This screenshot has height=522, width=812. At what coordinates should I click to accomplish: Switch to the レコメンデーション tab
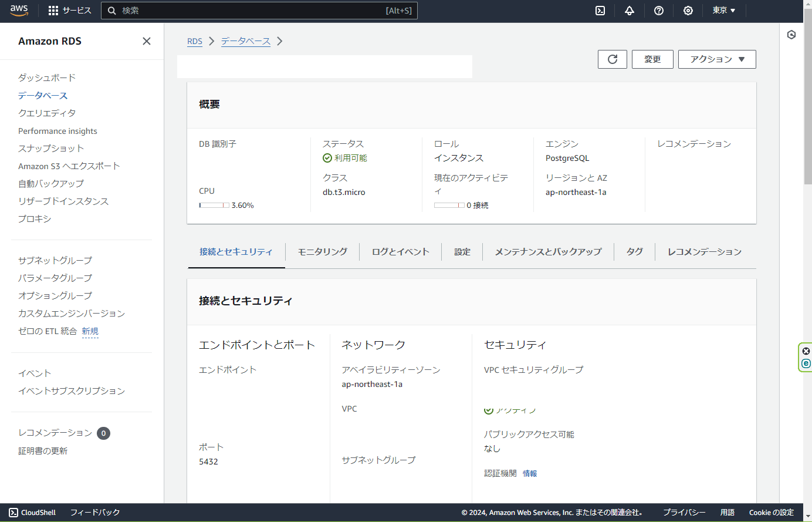pyautogui.click(x=705, y=252)
